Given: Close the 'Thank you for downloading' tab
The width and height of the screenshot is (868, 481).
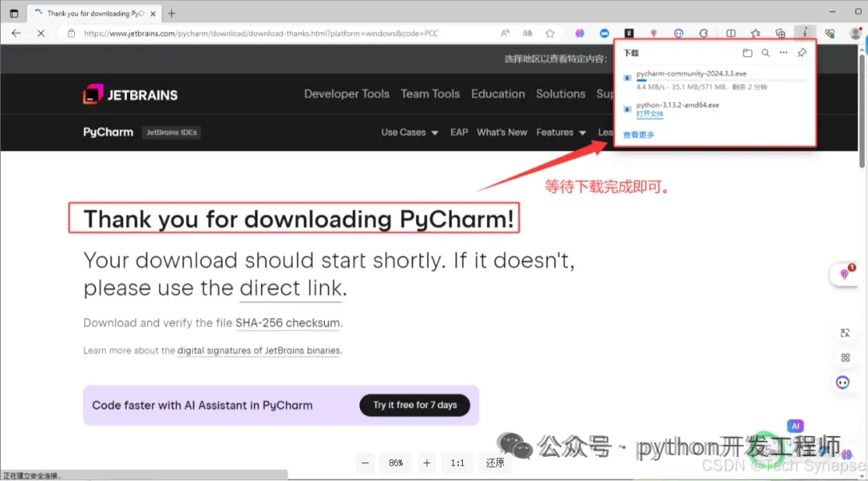Looking at the screenshot, I should pyautogui.click(x=154, y=14).
